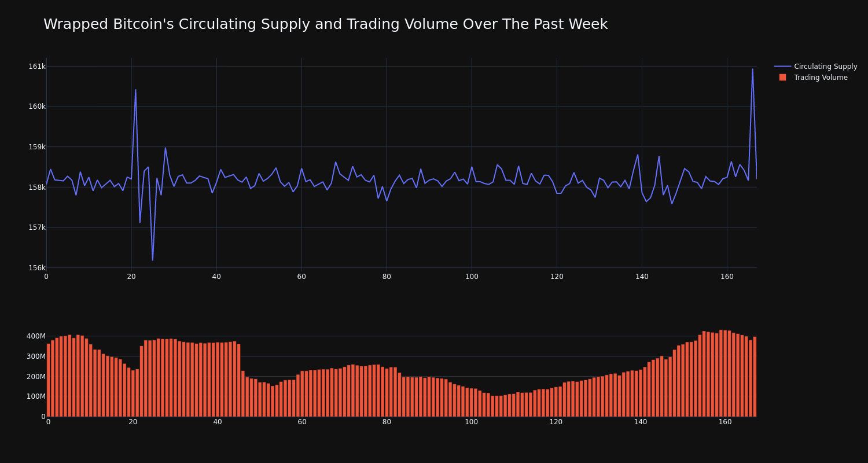The width and height of the screenshot is (868, 463).
Task: Click the 159k y-axis label
Action: tap(37, 147)
